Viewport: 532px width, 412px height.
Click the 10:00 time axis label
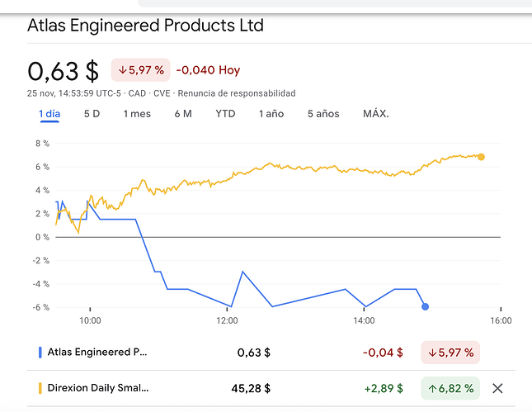pyautogui.click(x=90, y=320)
